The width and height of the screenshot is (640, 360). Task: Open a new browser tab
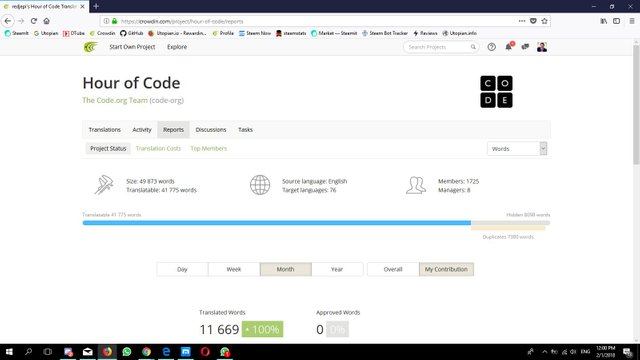[x=96, y=6]
